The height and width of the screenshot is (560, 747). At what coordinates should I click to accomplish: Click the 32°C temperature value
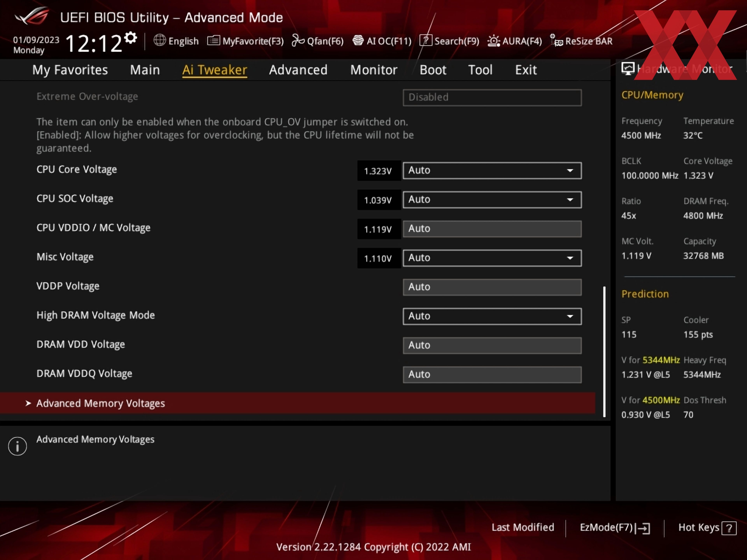click(693, 136)
